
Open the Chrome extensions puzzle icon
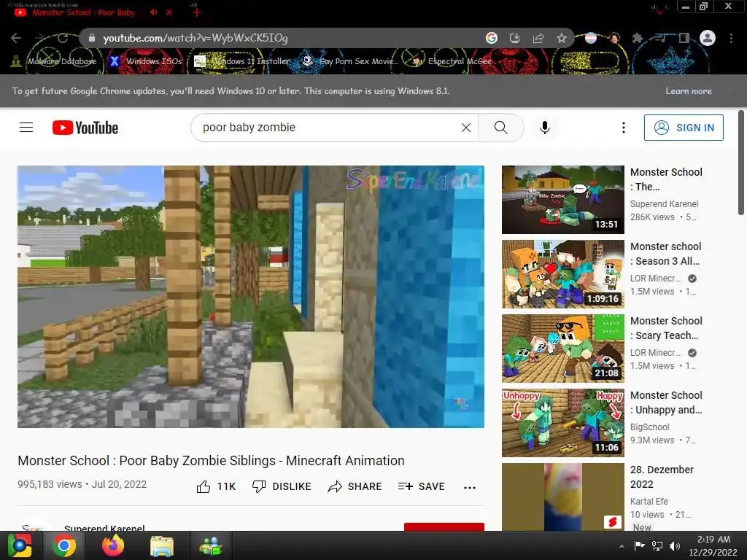(x=637, y=38)
